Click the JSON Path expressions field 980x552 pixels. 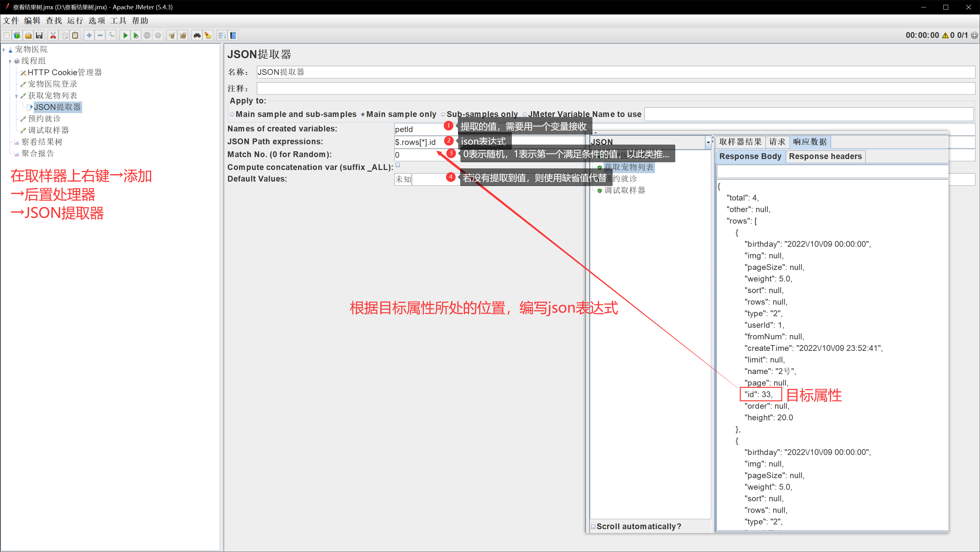pos(418,142)
